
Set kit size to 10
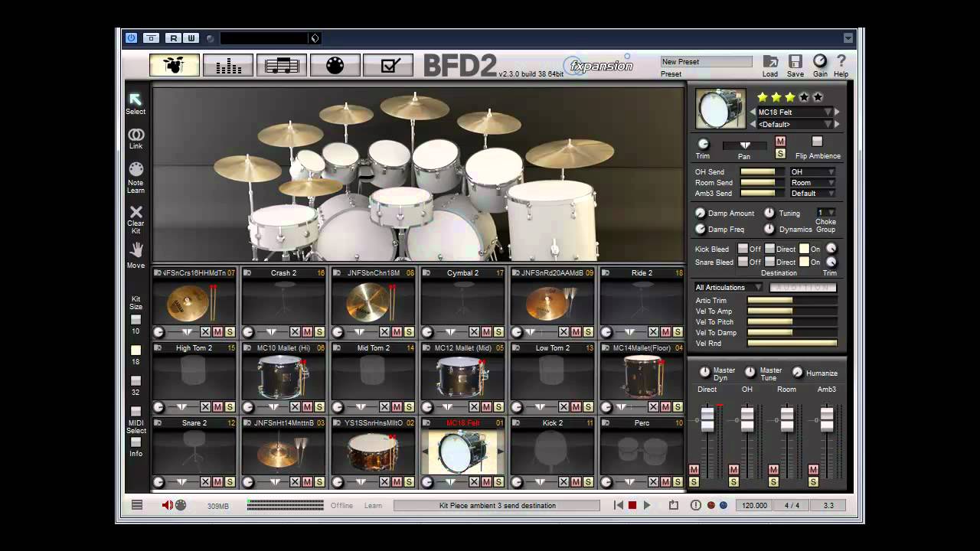tap(136, 320)
